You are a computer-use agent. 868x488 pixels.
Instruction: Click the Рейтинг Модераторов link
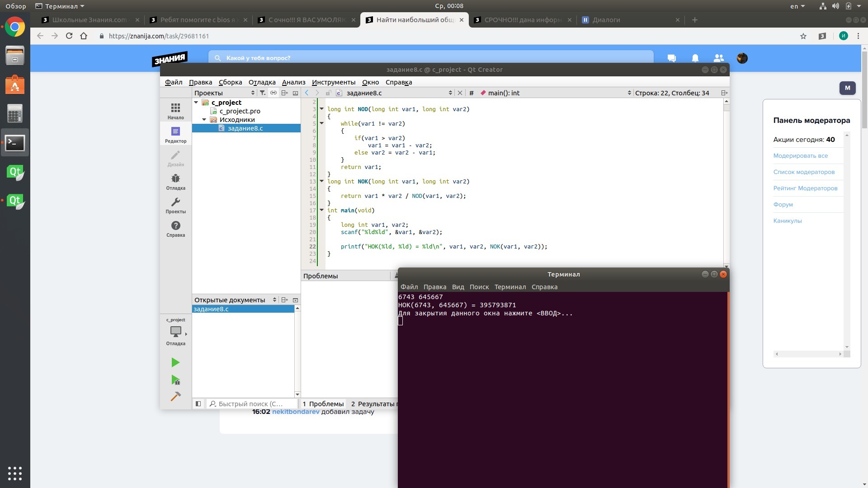(805, 188)
